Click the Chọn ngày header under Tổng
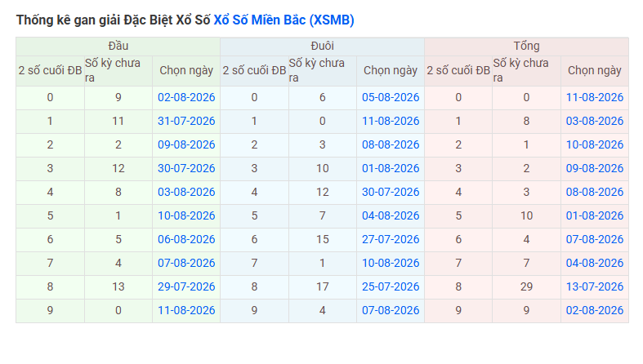 (595, 70)
